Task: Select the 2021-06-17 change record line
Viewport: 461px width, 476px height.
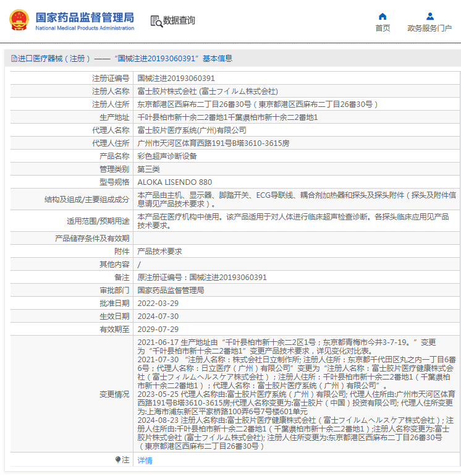Action: (287, 347)
